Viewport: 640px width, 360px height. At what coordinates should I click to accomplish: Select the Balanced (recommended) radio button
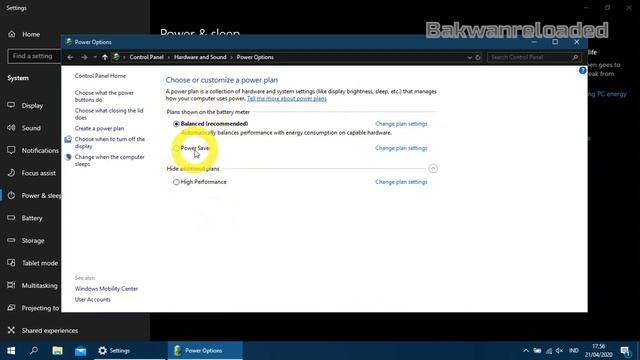coord(176,124)
